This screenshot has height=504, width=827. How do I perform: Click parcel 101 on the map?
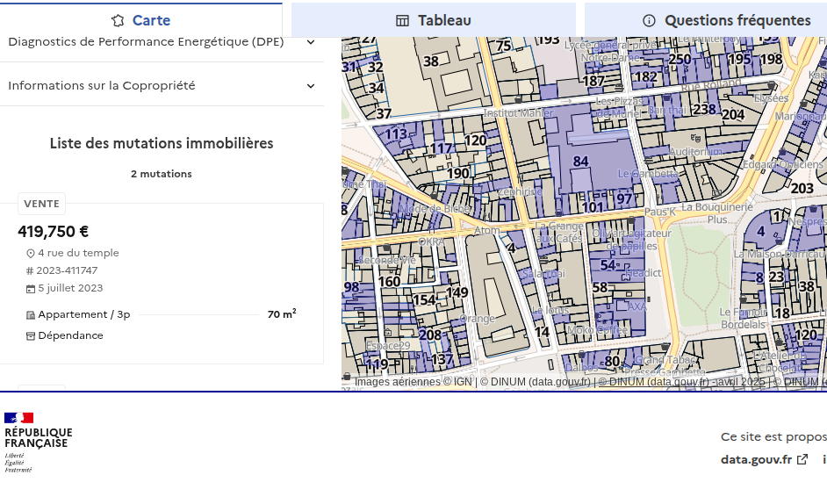[x=593, y=207]
